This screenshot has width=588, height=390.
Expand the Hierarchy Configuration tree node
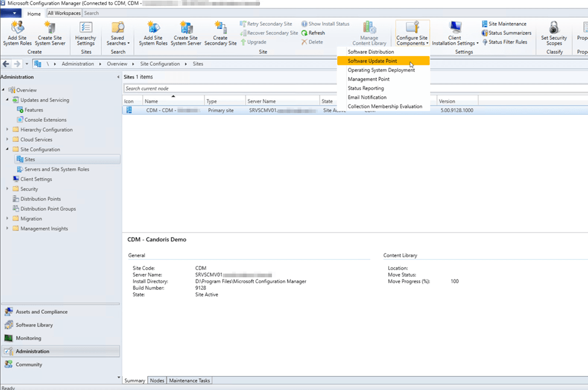pyautogui.click(x=8, y=130)
